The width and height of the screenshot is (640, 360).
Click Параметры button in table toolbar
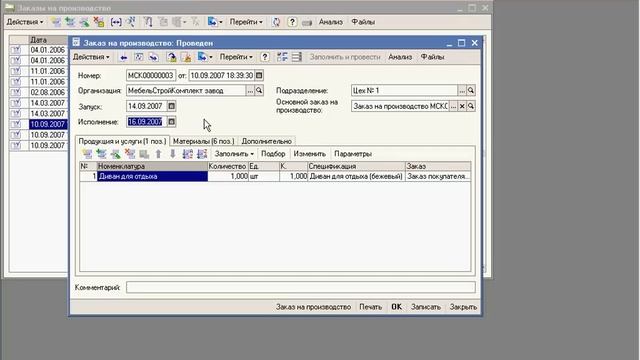353,154
